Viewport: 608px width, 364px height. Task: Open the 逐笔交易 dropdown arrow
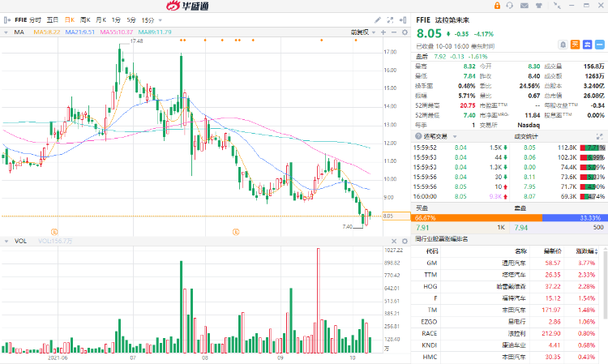pyautogui.click(x=455, y=136)
